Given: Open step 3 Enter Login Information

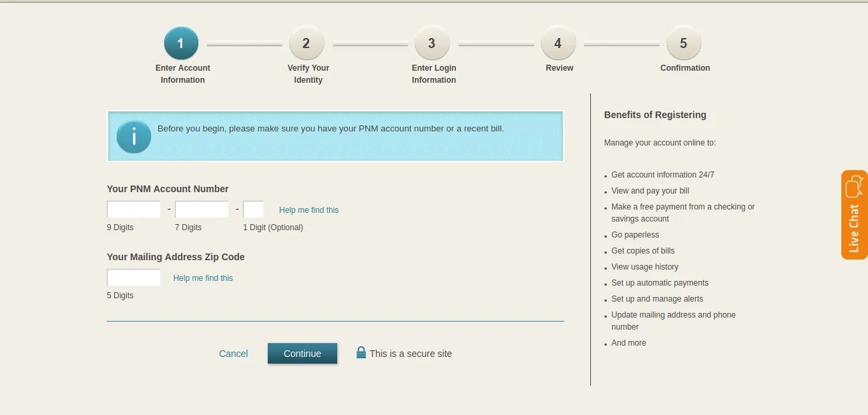Looking at the screenshot, I should click(432, 42).
